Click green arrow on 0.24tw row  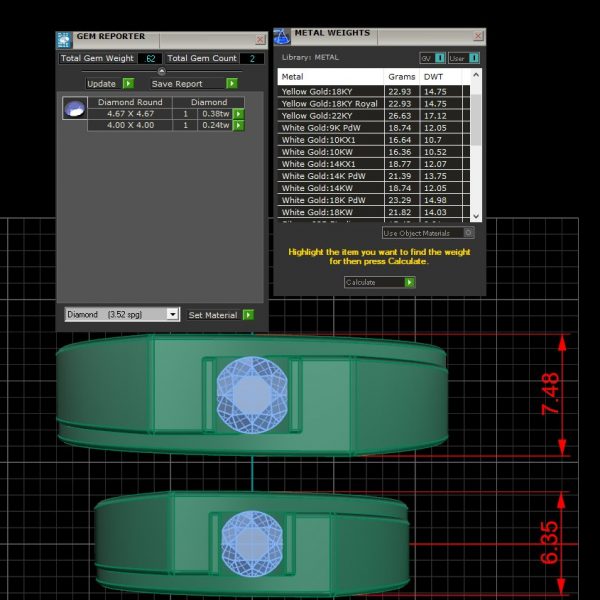[x=238, y=125]
